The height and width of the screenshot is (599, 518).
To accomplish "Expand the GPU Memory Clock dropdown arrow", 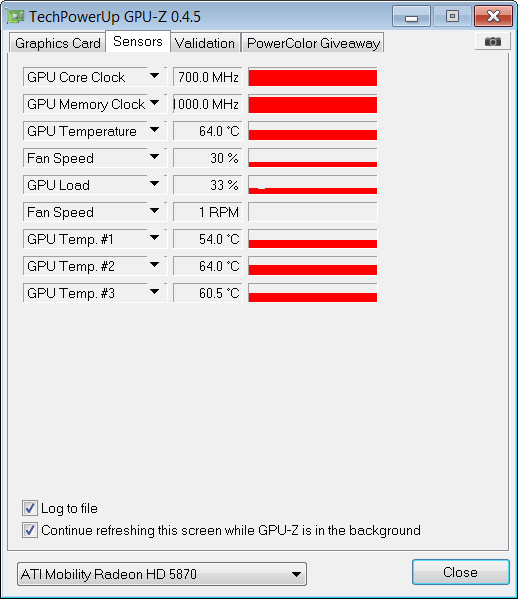I will pyautogui.click(x=154, y=103).
